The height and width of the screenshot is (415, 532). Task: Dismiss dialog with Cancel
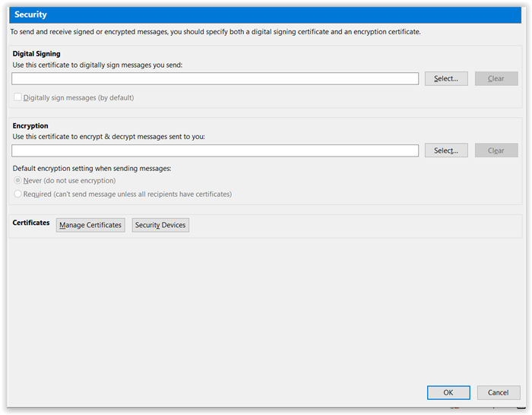coord(498,393)
